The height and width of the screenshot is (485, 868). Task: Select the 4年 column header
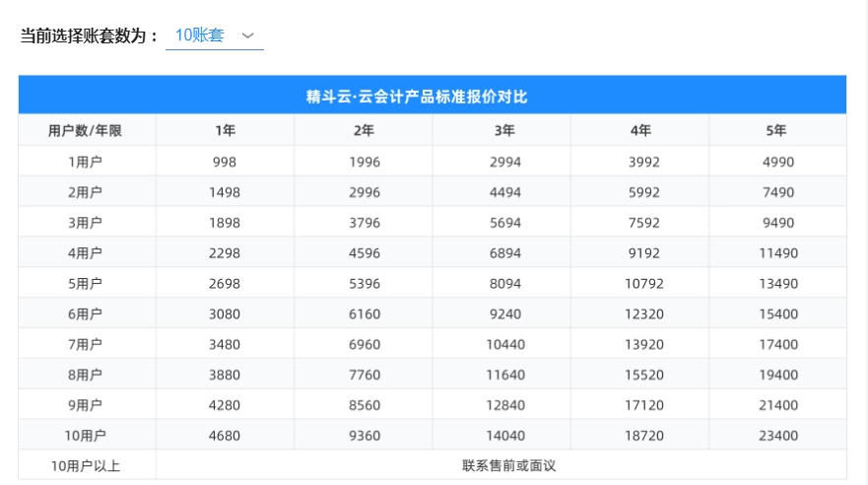(640, 131)
